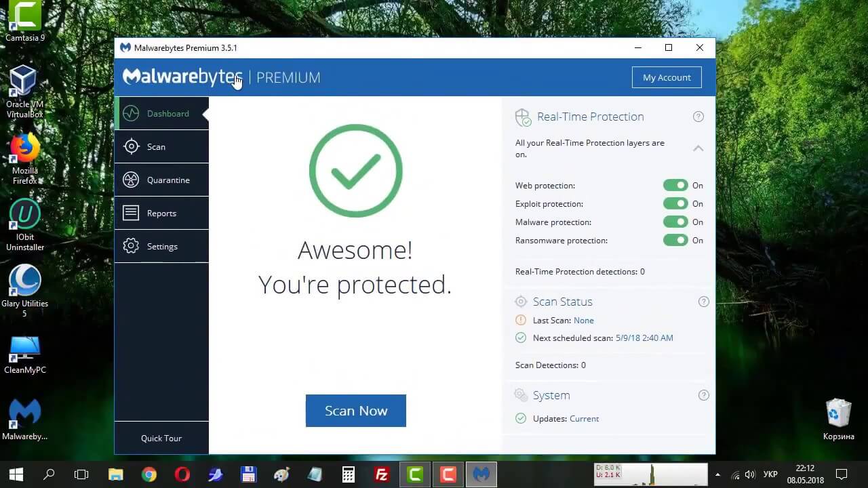The width and height of the screenshot is (868, 488).
Task: Open the Action Center notifications icon
Action: (x=842, y=474)
